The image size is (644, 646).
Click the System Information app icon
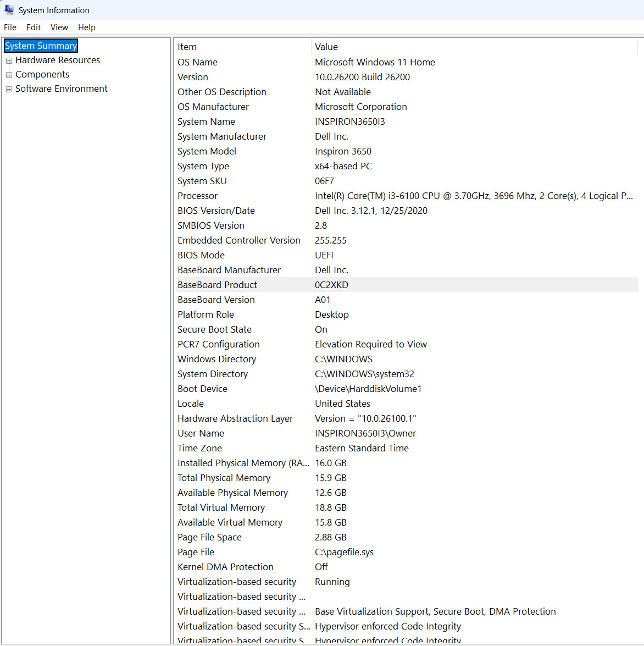[9, 9]
